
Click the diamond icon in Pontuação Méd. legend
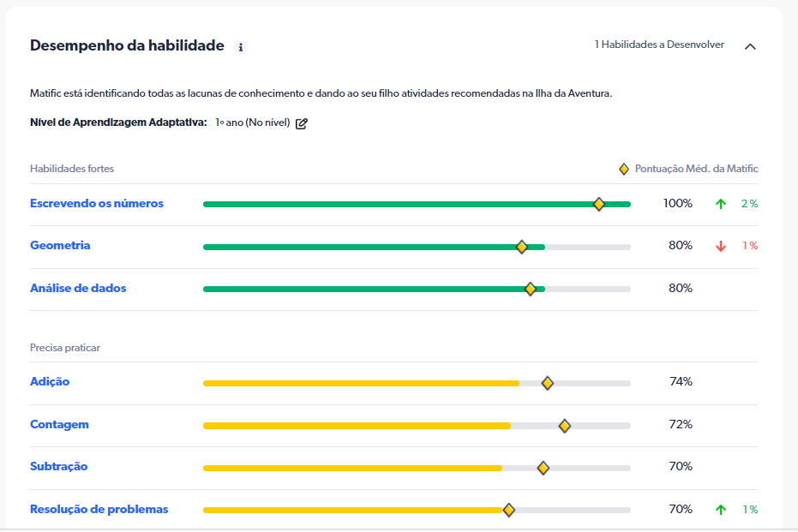coord(624,170)
